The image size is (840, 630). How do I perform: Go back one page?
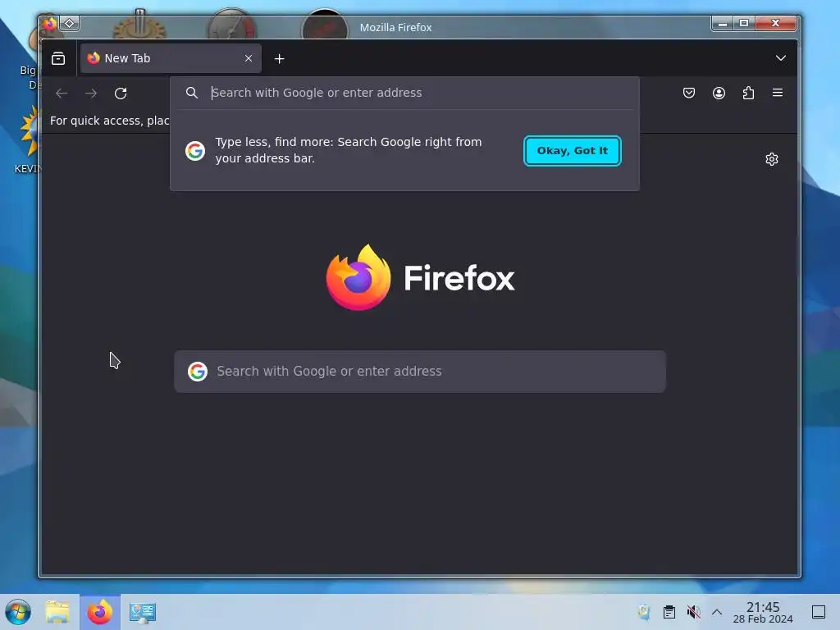62,94
